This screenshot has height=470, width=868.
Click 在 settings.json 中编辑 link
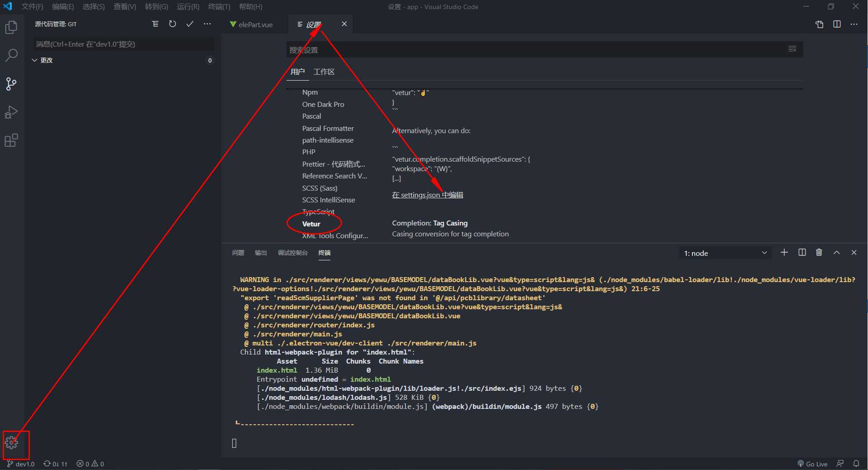point(428,195)
